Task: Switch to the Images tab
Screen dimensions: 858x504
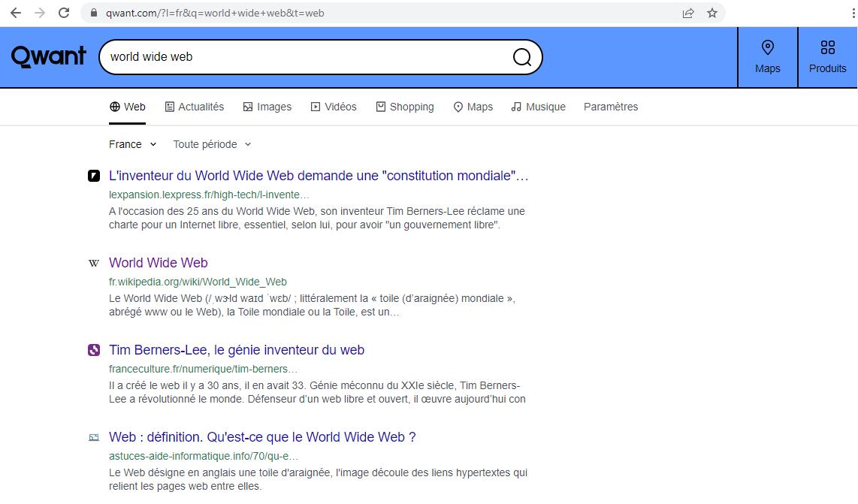Action: (x=267, y=107)
